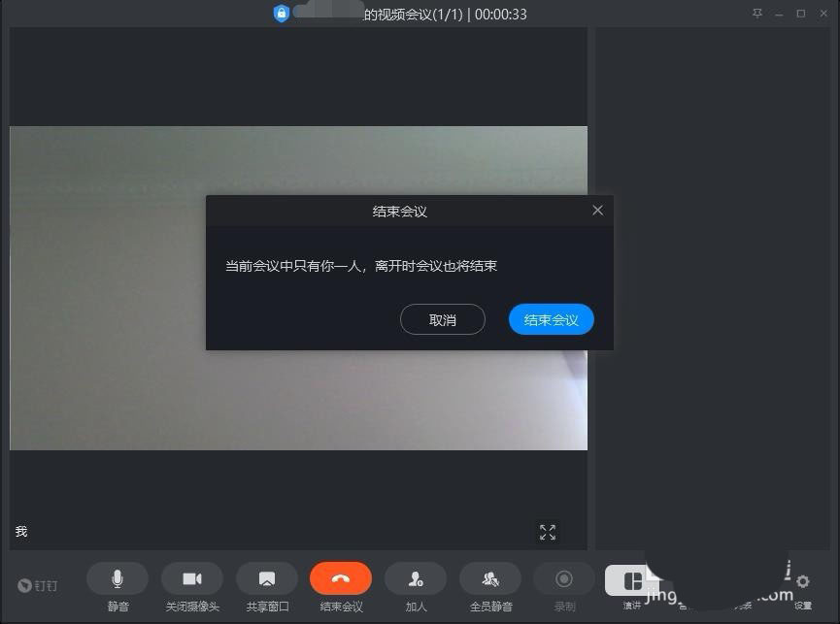
Task: Mute everyone with 全员静音
Action: click(490, 578)
